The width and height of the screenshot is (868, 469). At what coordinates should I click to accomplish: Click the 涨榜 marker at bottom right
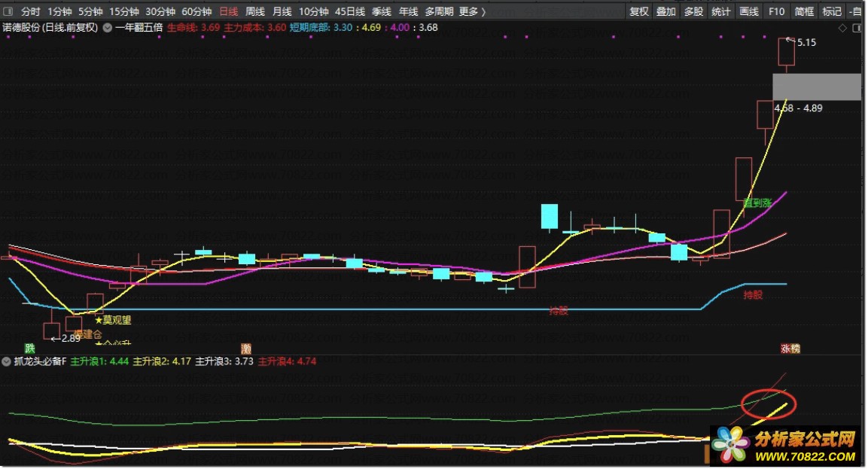coord(790,349)
